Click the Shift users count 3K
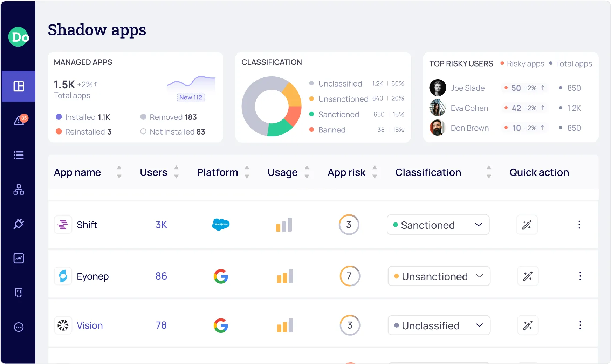 click(161, 225)
